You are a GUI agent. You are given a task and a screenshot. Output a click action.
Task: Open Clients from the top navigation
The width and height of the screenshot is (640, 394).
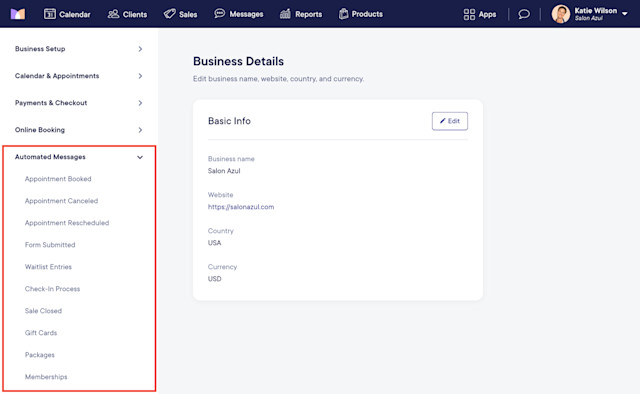point(127,14)
